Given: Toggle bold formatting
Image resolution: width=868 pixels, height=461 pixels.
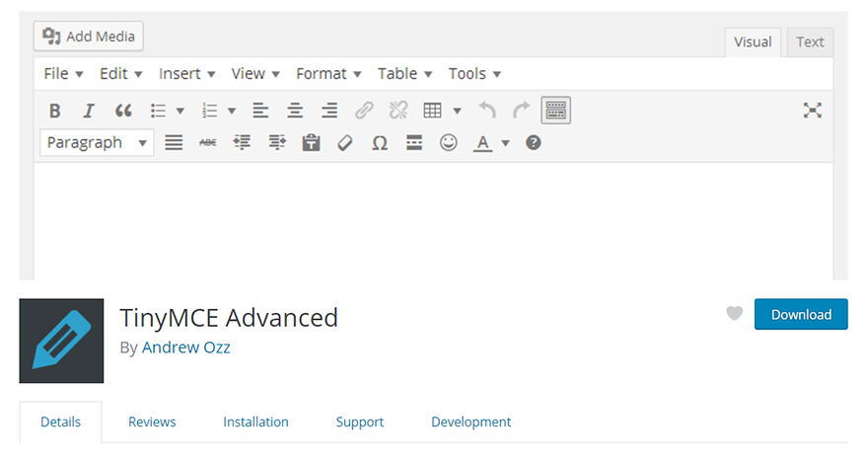Looking at the screenshot, I should tap(55, 111).
